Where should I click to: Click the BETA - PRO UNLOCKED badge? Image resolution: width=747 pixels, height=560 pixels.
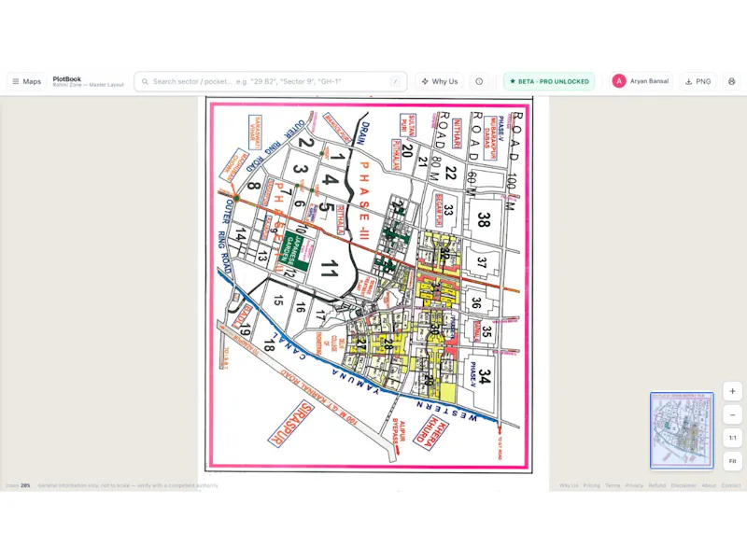tap(549, 81)
